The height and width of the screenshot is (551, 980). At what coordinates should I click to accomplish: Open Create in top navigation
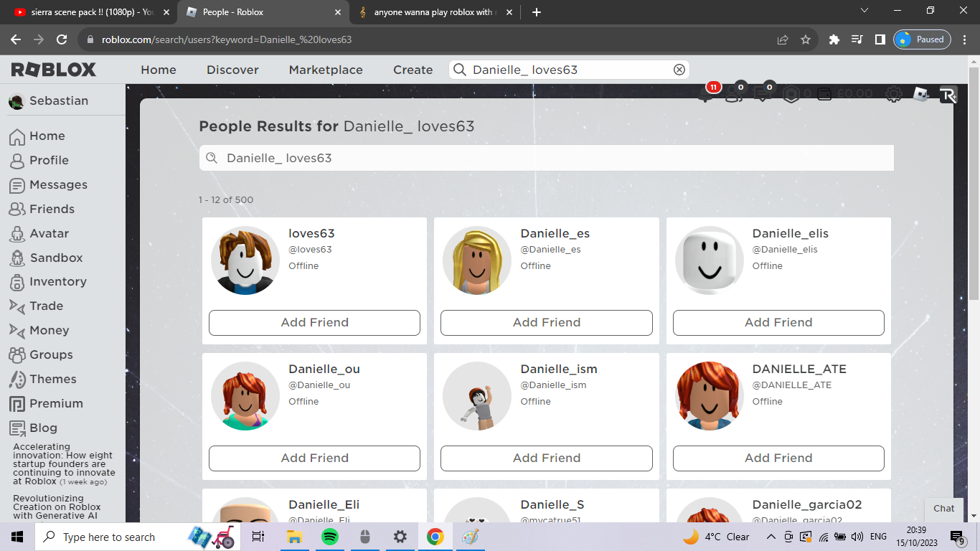point(413,70)
